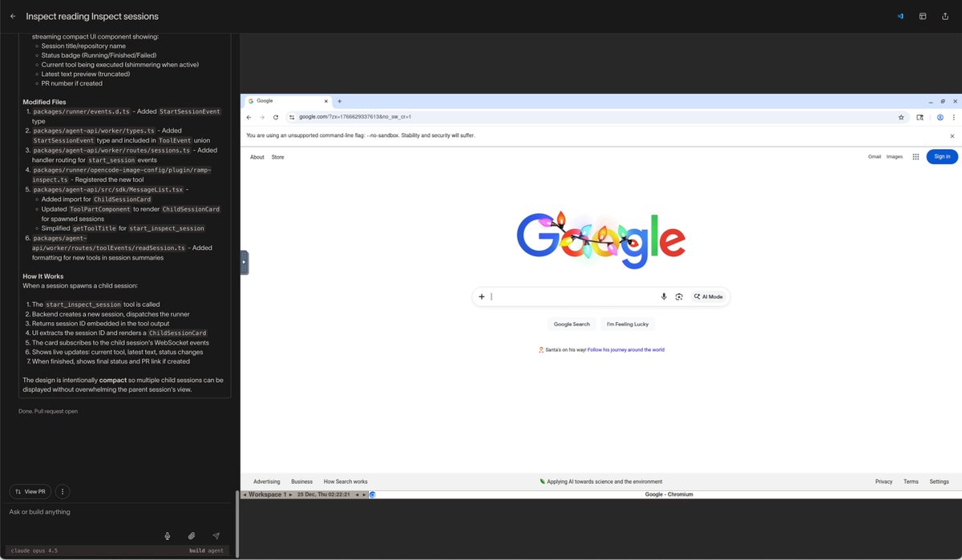Open the Chromium profile avatar icon
This screenshot has height=560, width=962.
coord(940,117)
